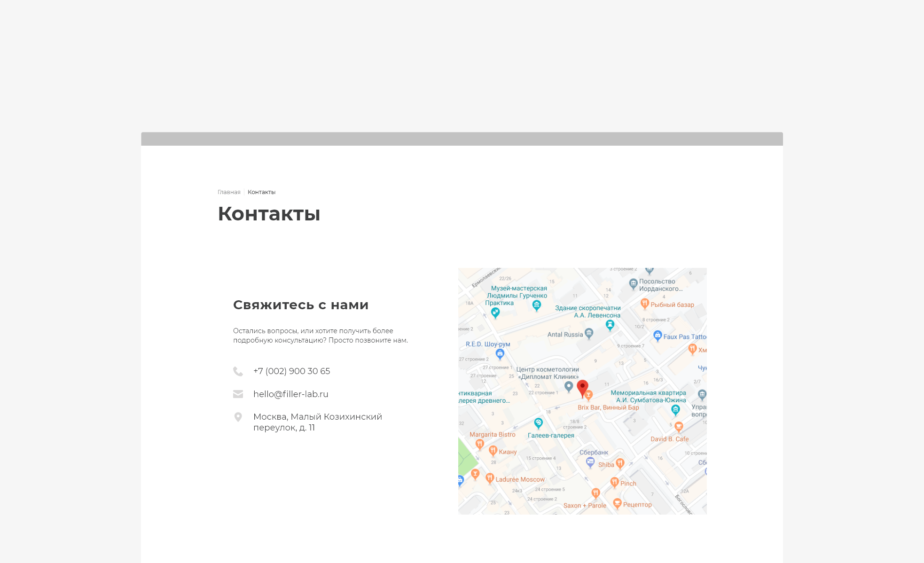
Task: Click the Shiba restaurant map icon
Action: pyautogui.click(x=620, y=464)
